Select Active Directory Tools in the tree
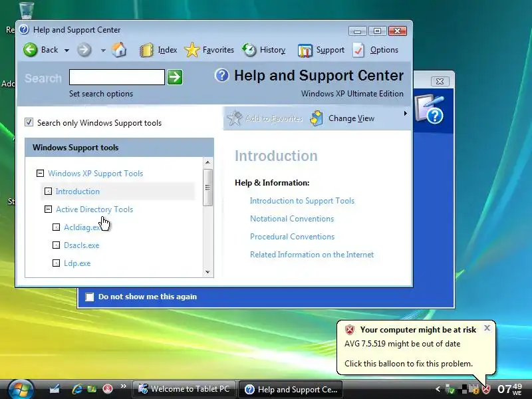Image resolution: width=532 pixels, height=399 pixels. (94, 209)
